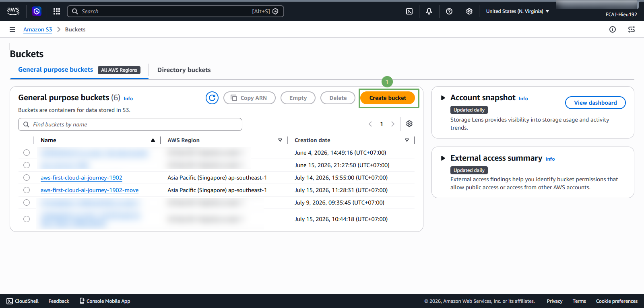Select radio for aws-first-cloud-ai-journey-1902

27,178
